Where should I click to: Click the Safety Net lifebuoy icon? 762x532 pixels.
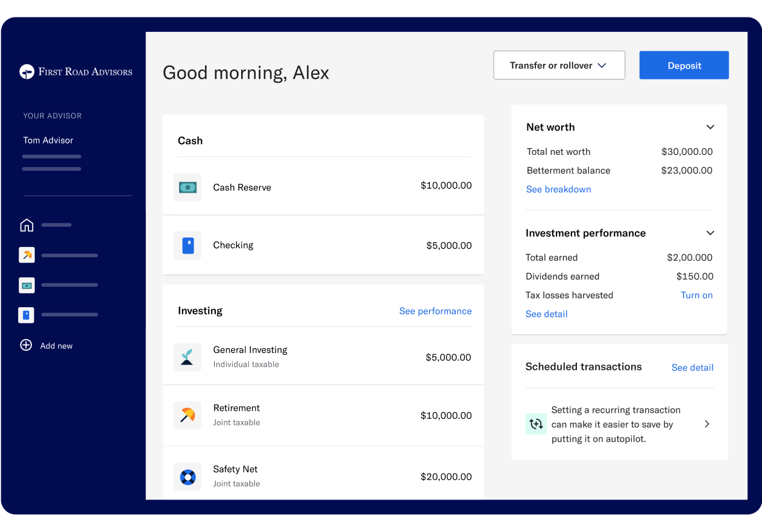pos(187,477)
